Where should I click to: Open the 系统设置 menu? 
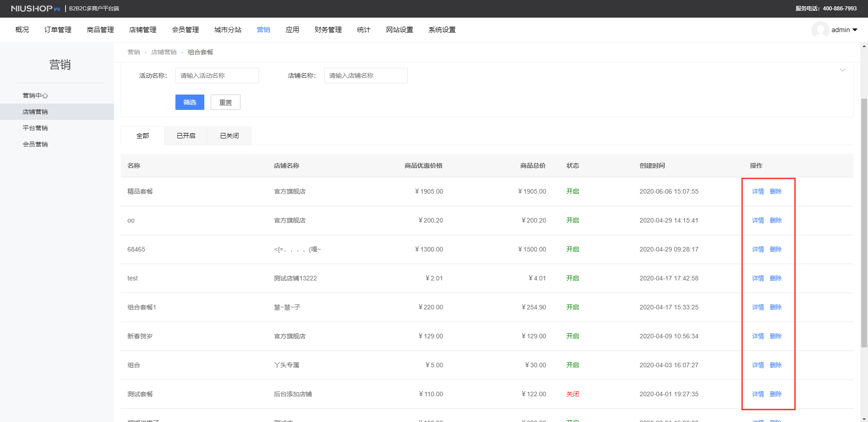pyautogui.click(x=442, y=30)
